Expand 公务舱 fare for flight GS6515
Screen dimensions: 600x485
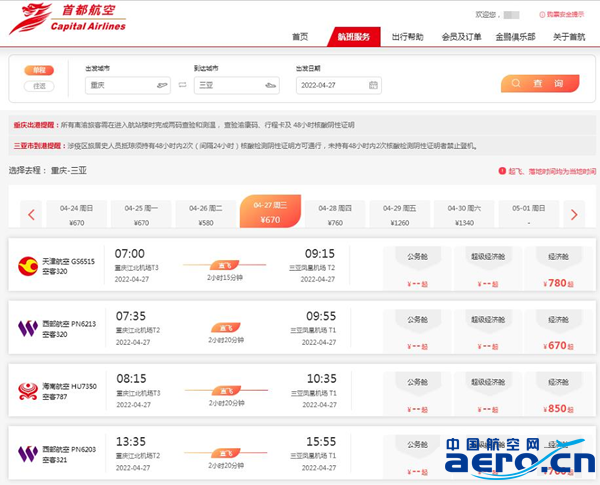(417, 268)
